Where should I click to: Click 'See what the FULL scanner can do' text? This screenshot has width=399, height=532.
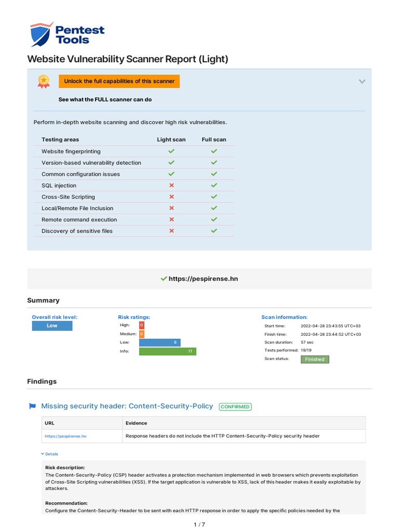click(105, 99)
